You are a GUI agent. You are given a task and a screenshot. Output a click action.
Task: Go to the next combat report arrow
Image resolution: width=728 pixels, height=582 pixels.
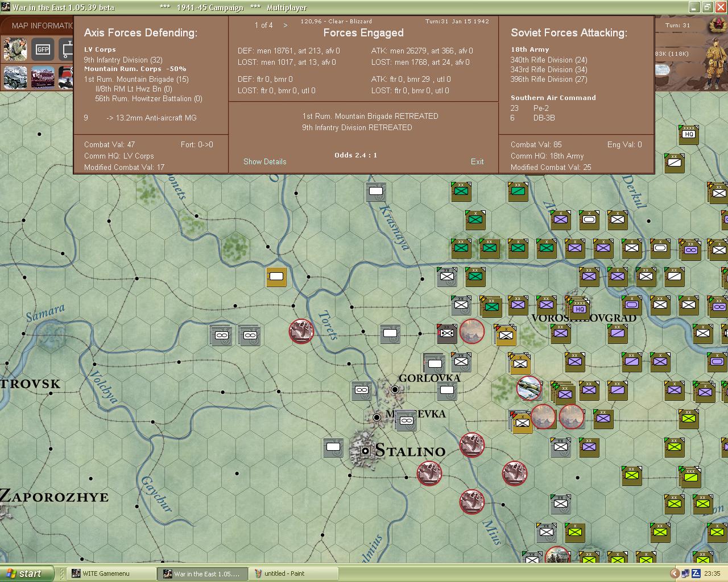tap(286, 25)
